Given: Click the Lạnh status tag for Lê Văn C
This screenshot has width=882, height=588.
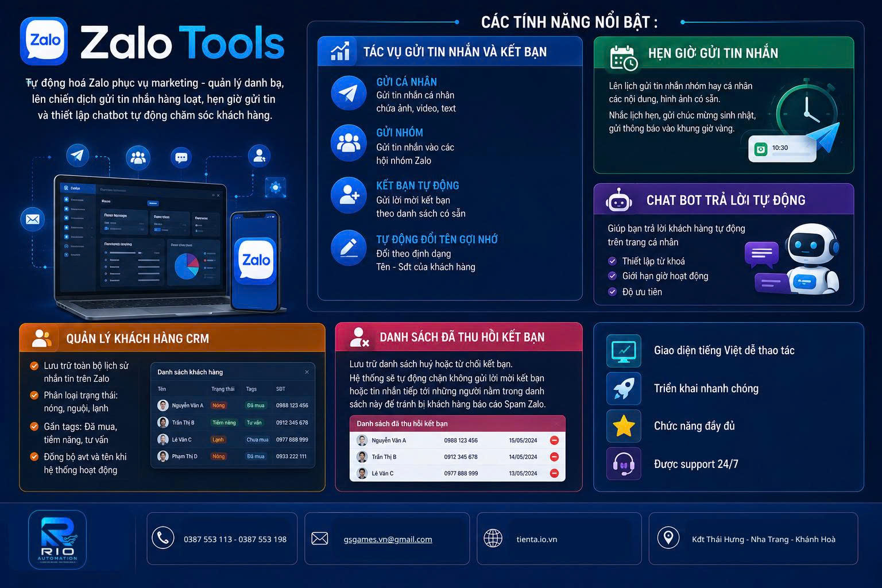Looking at the screenshot, I should tap(218, 440).
